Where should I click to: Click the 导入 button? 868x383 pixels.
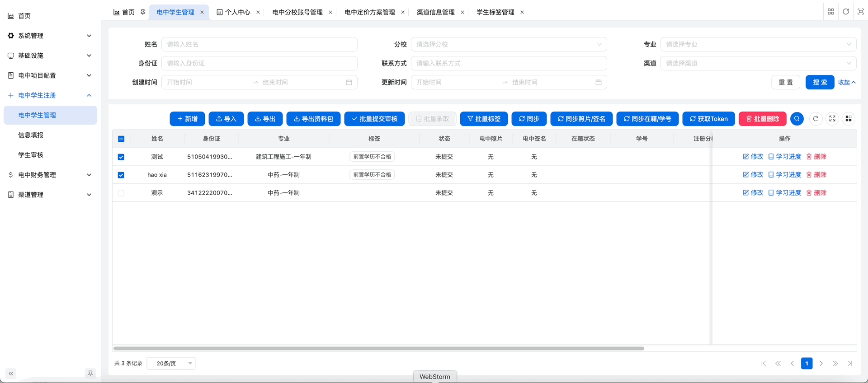[226, 119]
